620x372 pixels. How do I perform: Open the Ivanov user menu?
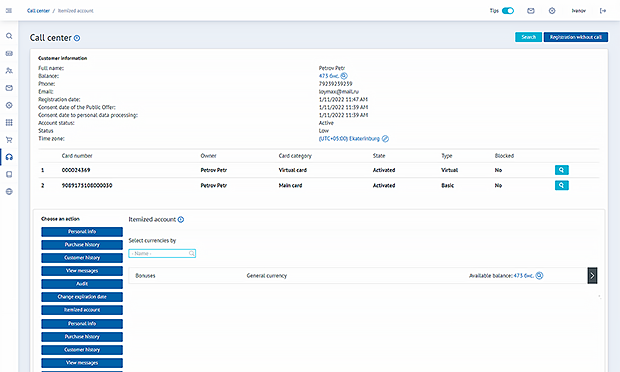tap(578, 11)
